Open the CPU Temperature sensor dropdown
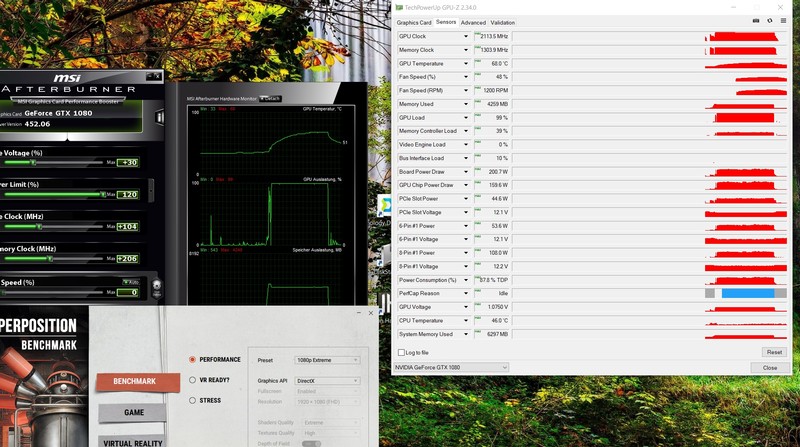 click(x=465, y=320)
